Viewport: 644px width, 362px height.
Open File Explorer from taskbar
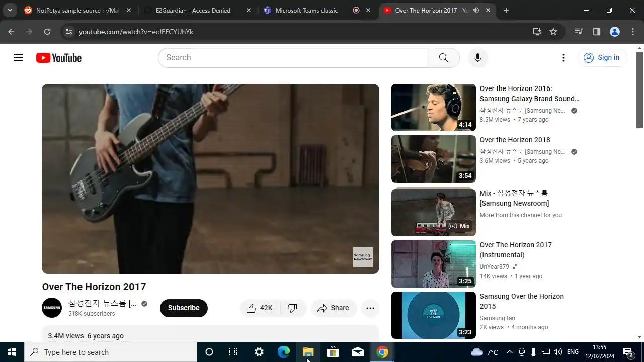308,352
